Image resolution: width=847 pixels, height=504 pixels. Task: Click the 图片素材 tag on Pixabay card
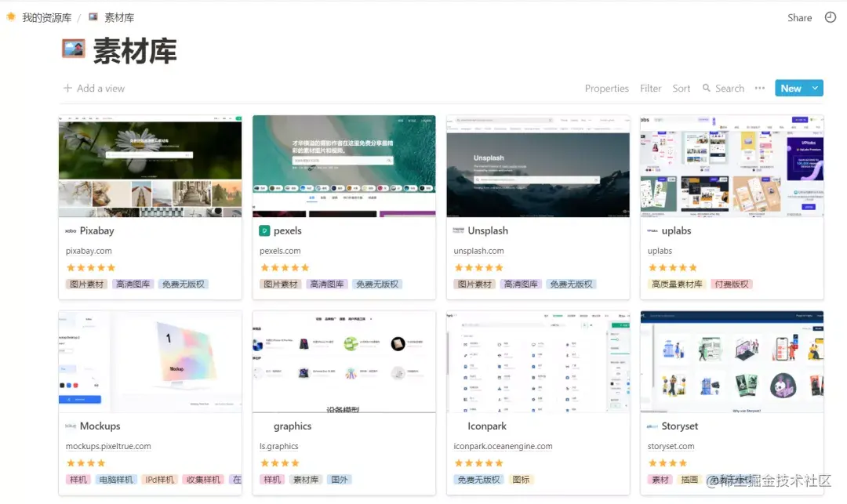[86, 285]
